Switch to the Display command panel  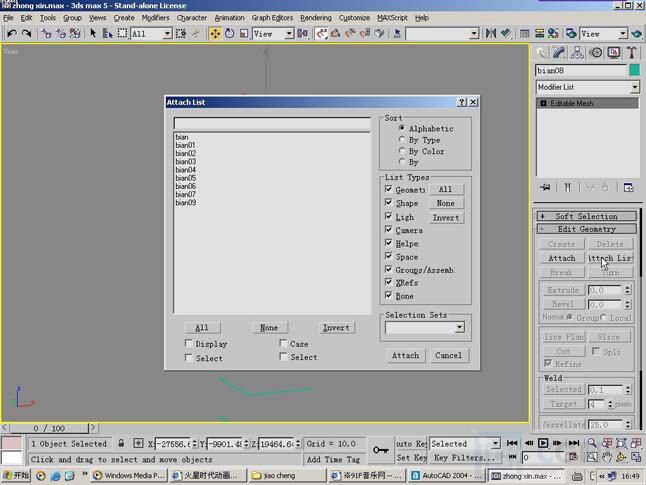(614, 53)
